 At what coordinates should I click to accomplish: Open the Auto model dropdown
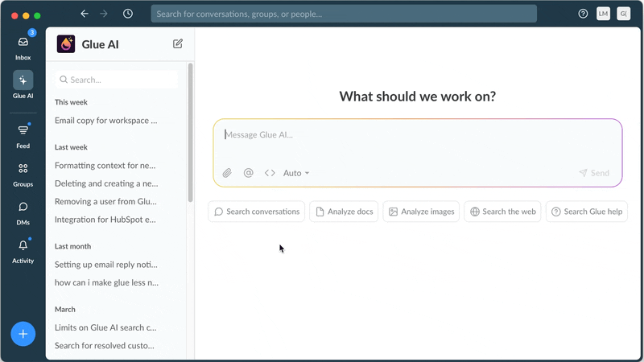tap(296, 173)
